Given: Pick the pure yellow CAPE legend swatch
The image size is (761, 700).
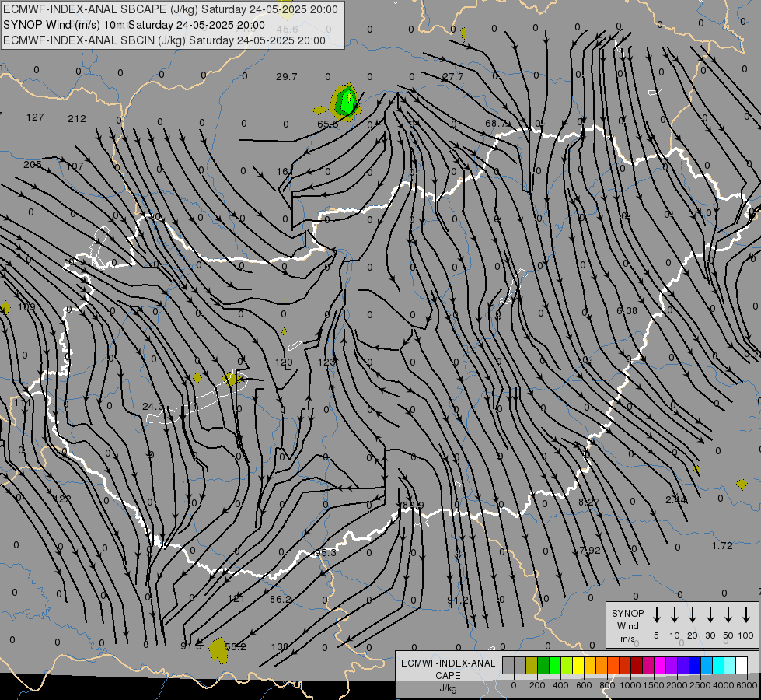Looking at the screenshot, I should point(578,666).
